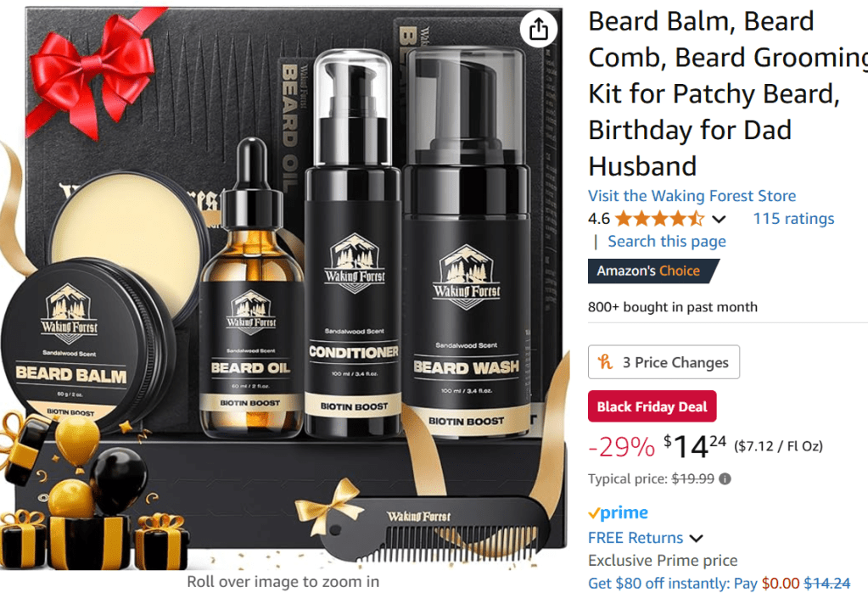This screenshot has width=868, height=593.
Task: Click the orange star rating icons
Action: coord(659,219)
